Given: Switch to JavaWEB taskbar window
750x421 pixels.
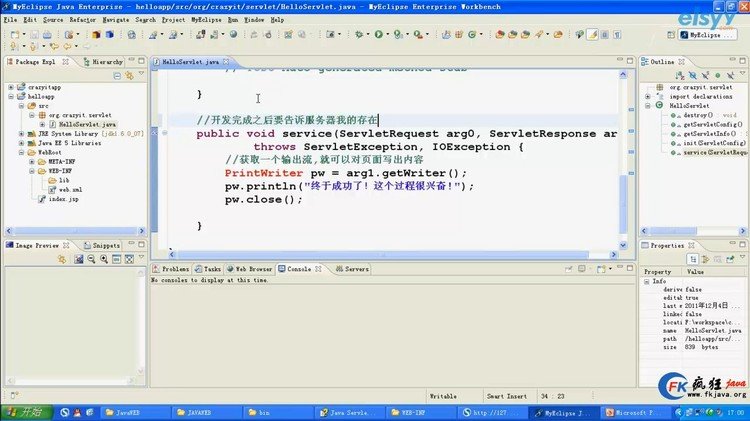Looking at the screenshot, I should 135,412.
